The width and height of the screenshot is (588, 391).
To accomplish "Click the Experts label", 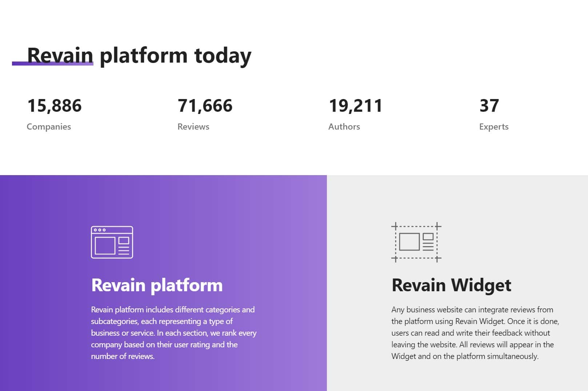I will (x=494, y=127).
